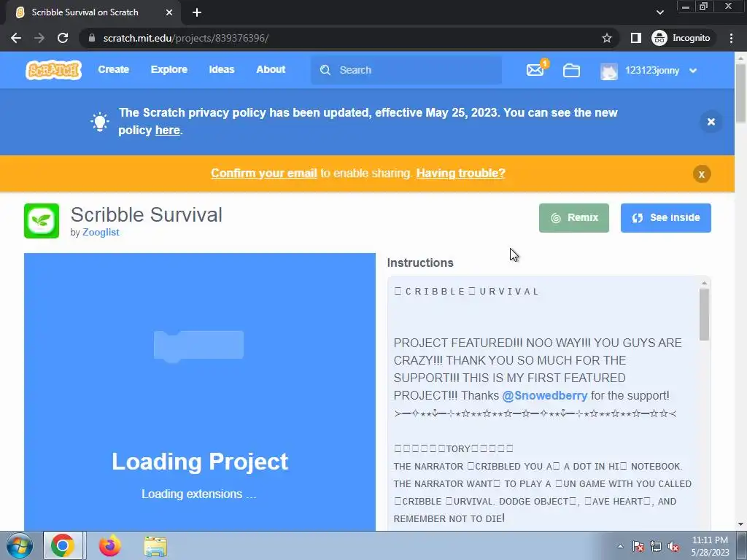Open the Create menu item

click(x=113, y=69)
